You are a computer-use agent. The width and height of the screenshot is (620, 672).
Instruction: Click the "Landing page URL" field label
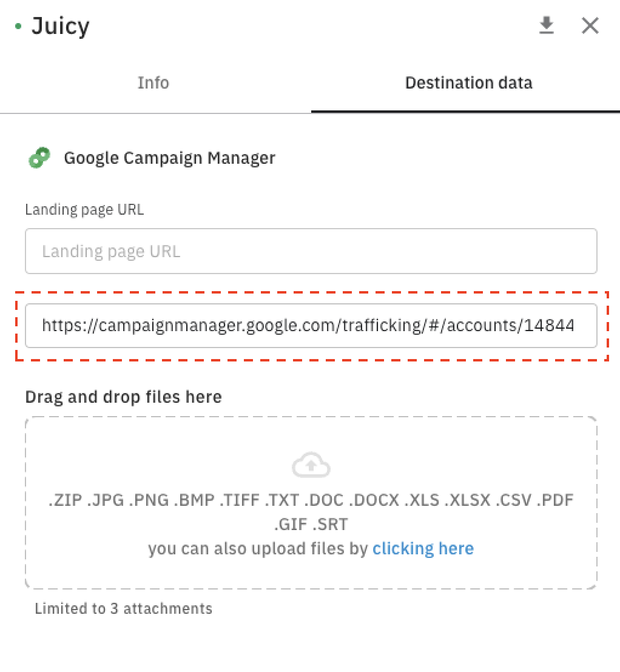pyautogui.click(x=84, y=210)
